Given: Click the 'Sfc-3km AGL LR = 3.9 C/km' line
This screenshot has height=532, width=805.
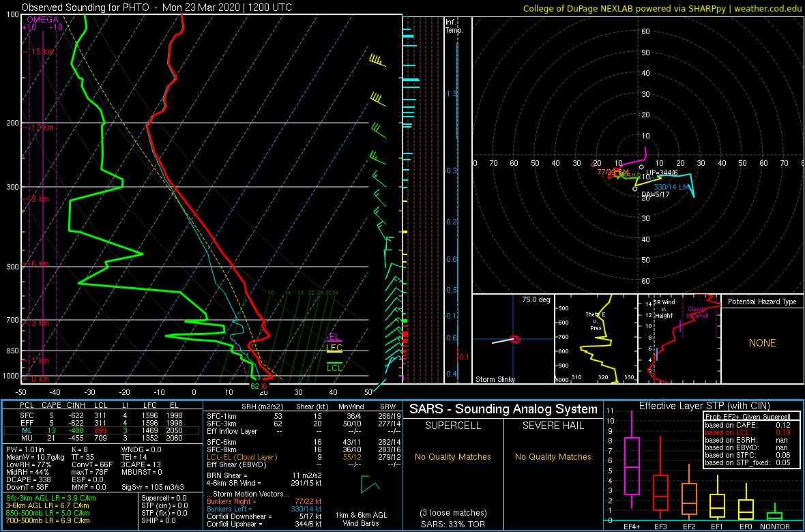Looking at the screenshot, I should click(51, 499).
